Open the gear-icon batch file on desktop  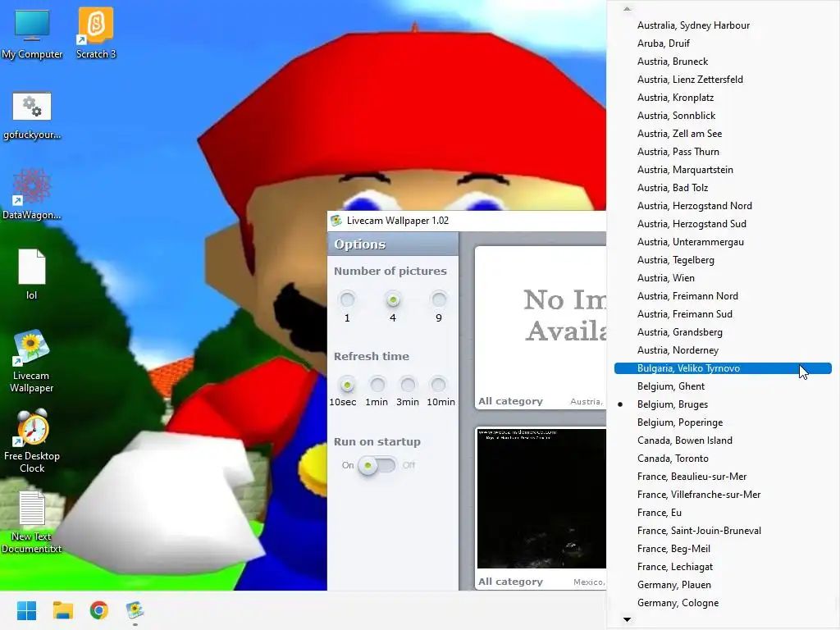32,116
